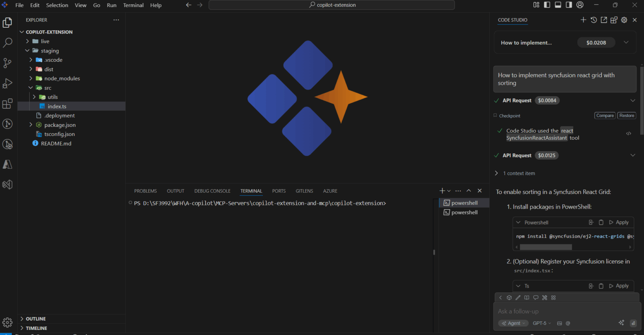Open Code Studio settings gear
The width and height of the screenshot is (644, 335).
point(624,20)
